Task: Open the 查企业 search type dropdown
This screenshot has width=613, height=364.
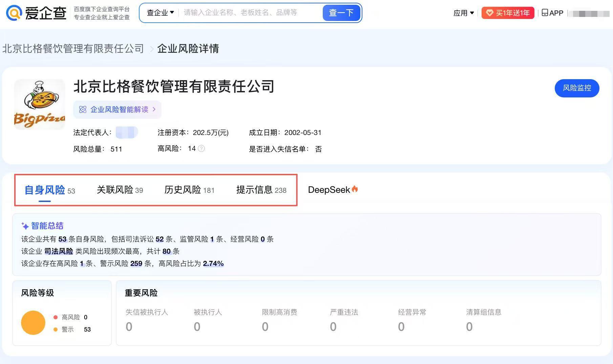Action: pyautogui.click(x=160, y=13)
